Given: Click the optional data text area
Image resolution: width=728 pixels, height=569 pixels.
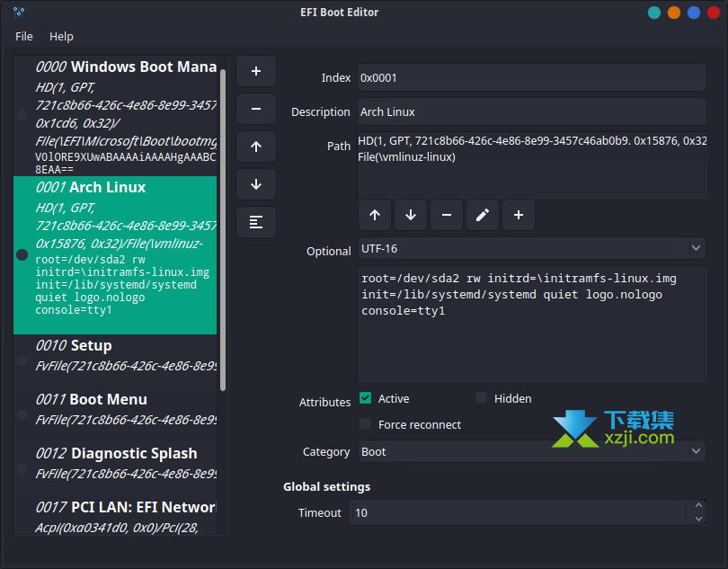Looking at the screenshot, I should pos(532,324).
